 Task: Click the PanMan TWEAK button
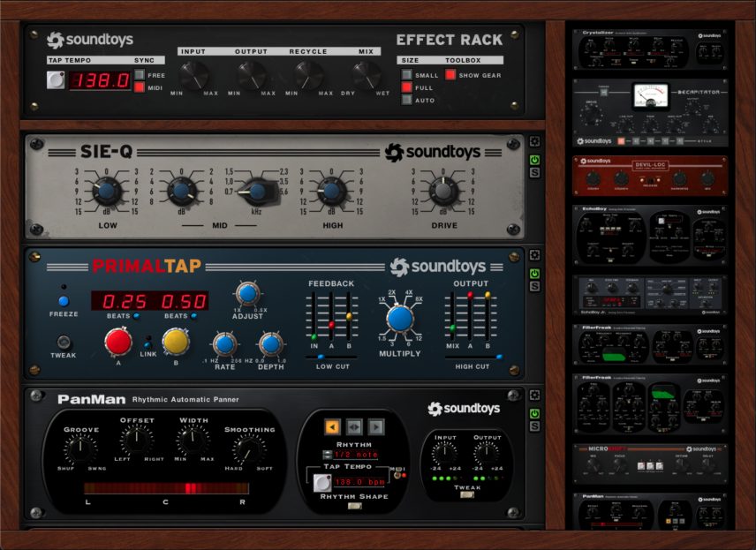point(466,494)
